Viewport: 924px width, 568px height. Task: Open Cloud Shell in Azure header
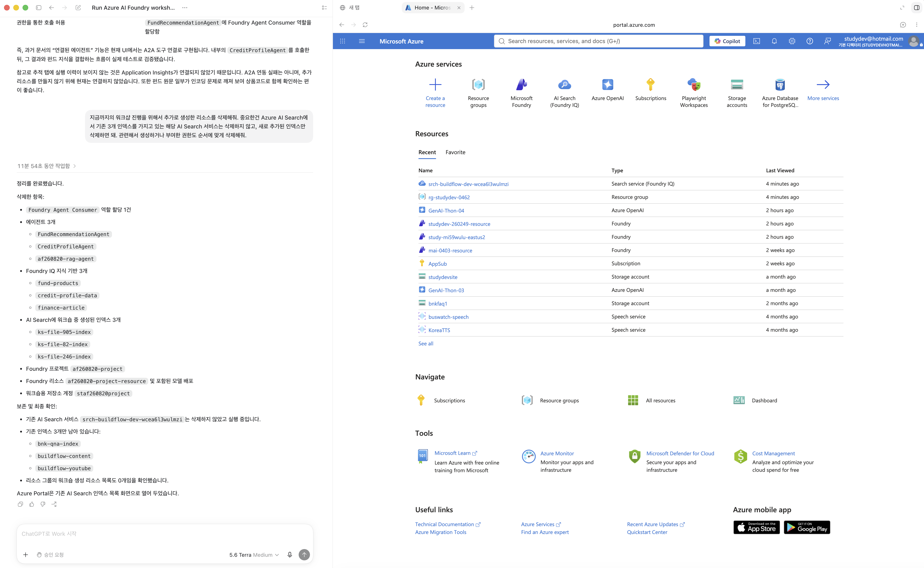(756, 41)
